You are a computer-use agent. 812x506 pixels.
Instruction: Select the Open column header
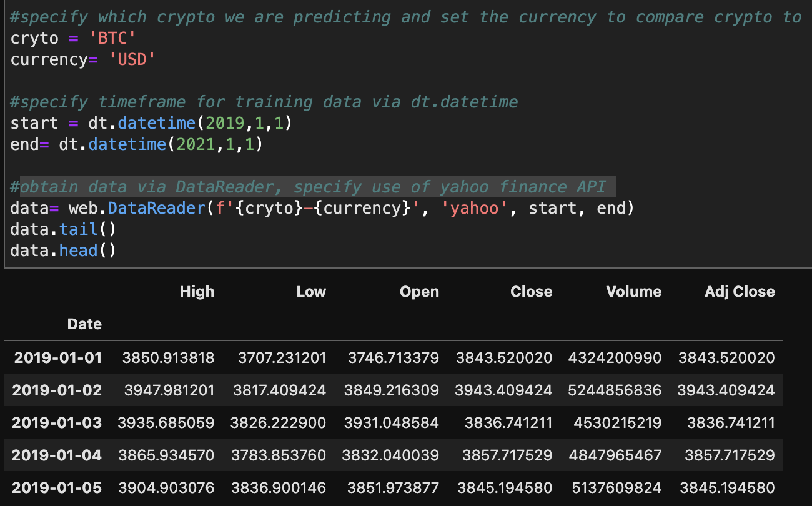click(x=419, y=291)
